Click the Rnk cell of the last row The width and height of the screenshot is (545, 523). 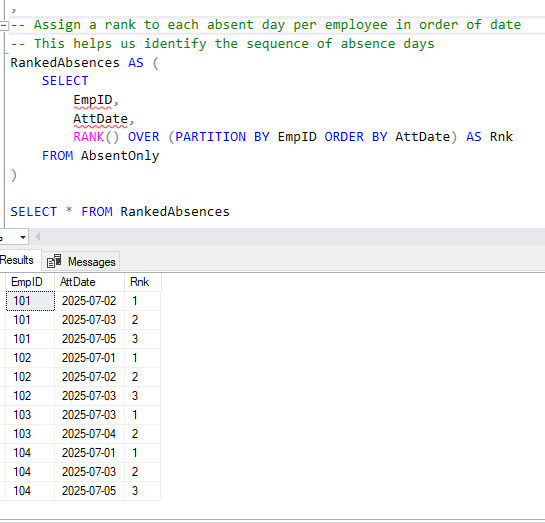(x=143, y=491)
